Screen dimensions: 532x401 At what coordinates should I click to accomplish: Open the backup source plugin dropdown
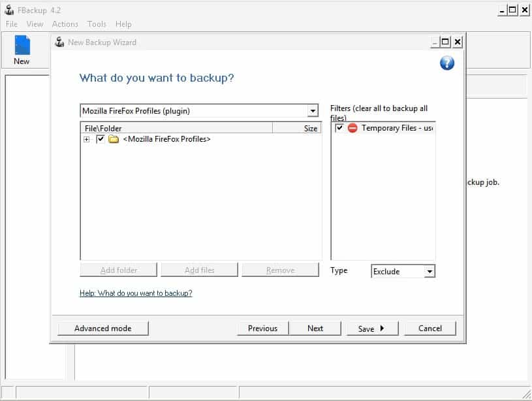(313, 111)
